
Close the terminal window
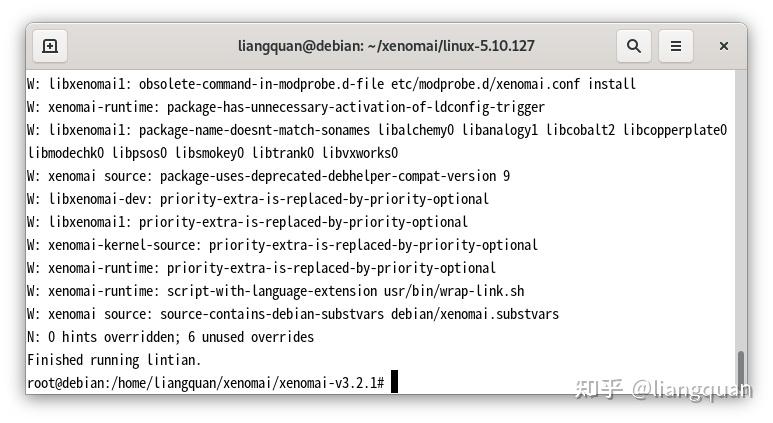tap(723, 46)
